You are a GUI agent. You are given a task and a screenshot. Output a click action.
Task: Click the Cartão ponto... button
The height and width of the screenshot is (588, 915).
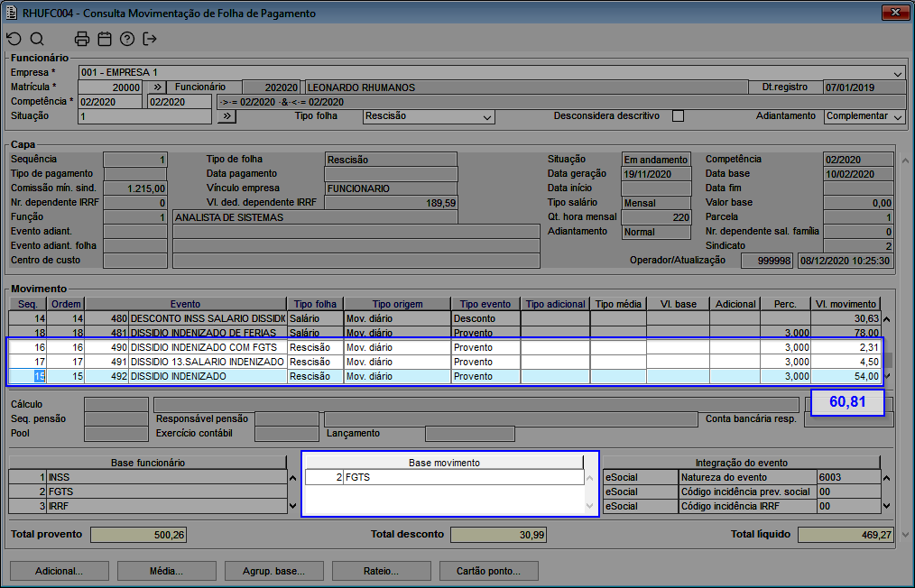(x=487, y=571)
